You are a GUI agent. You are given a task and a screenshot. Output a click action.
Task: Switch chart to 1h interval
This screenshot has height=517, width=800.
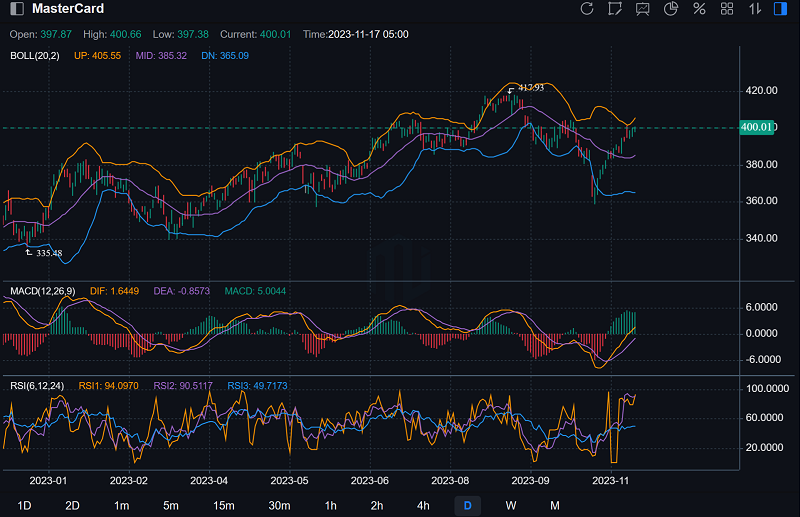(331, 505)
